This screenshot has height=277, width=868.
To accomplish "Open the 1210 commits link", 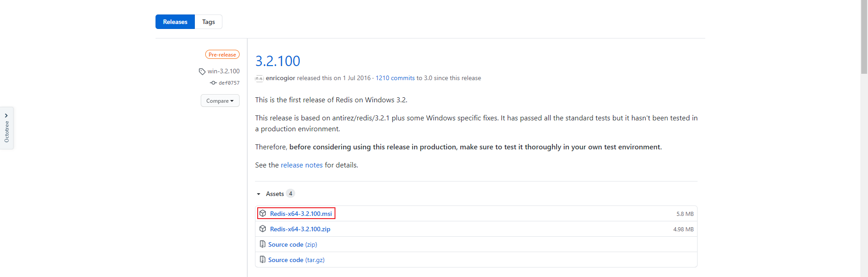I will (x=395, y=78).
